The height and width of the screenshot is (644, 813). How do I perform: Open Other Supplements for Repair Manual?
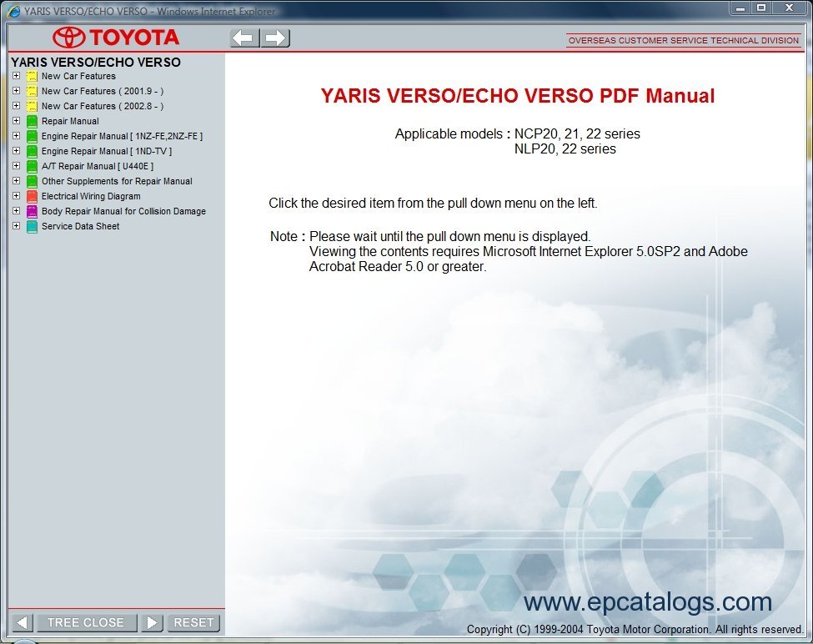tap(117, 182)
